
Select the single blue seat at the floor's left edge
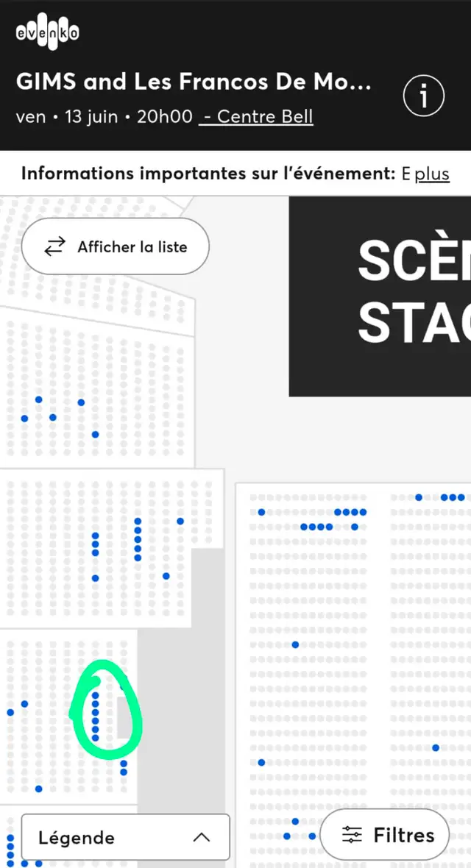(261, 762)
